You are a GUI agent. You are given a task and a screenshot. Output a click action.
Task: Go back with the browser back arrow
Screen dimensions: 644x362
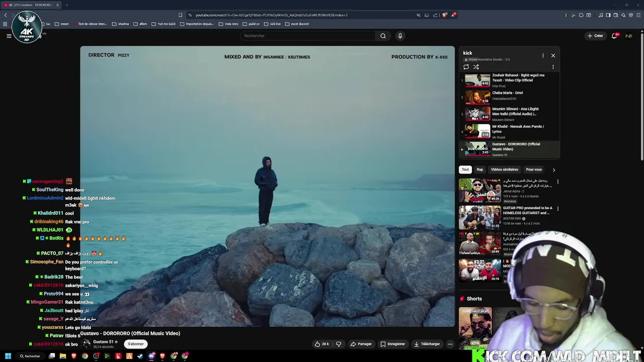pyautogui.click(x=6, y=15)
